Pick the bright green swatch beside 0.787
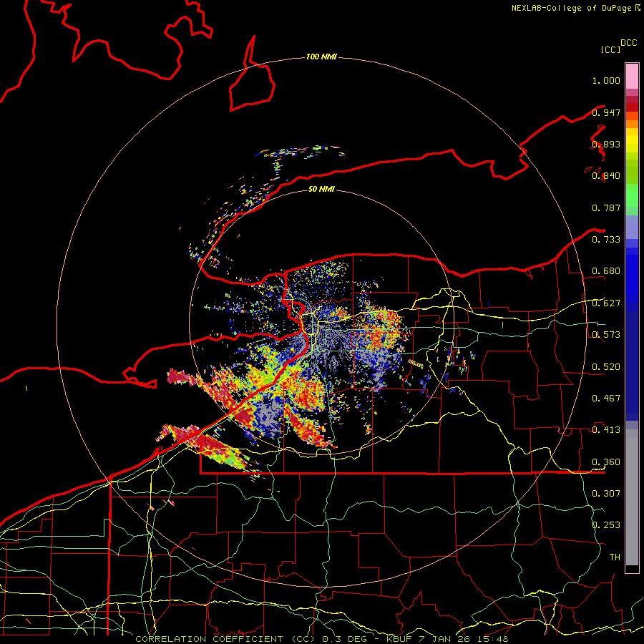This screenshot has height=644, width=644. 632,200
